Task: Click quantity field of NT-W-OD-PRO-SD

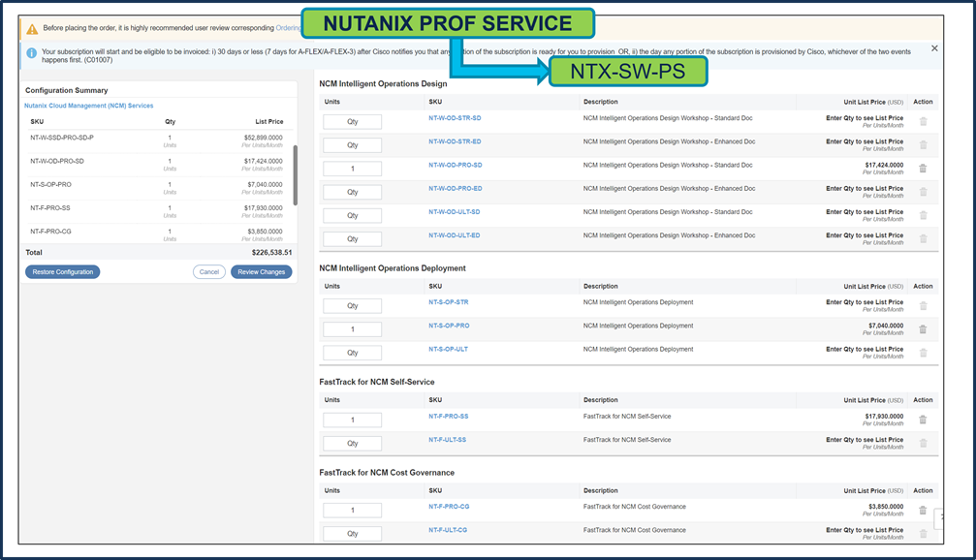Action: pyautogui.click(x=352, y=169)
